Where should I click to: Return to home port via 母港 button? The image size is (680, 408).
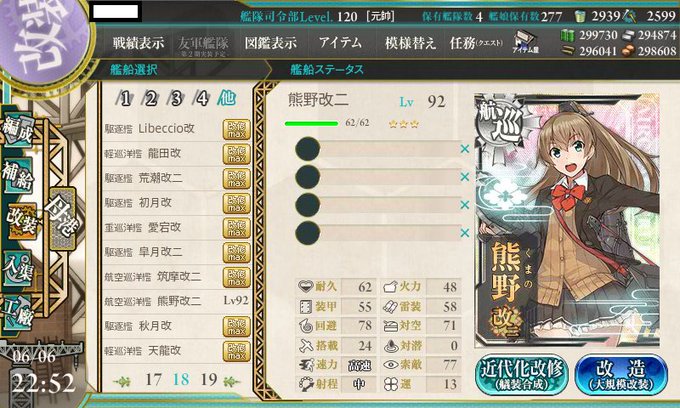[x=63, y=219]
